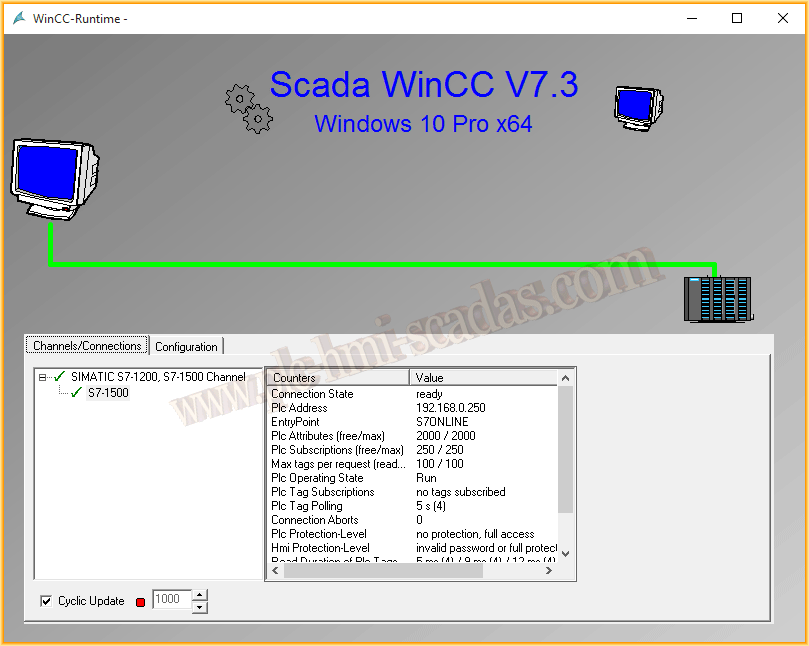The image size is (809, 646).
Task: Click the WinCC-Runtime title bar app icon
Action: [x=18, y=18]
